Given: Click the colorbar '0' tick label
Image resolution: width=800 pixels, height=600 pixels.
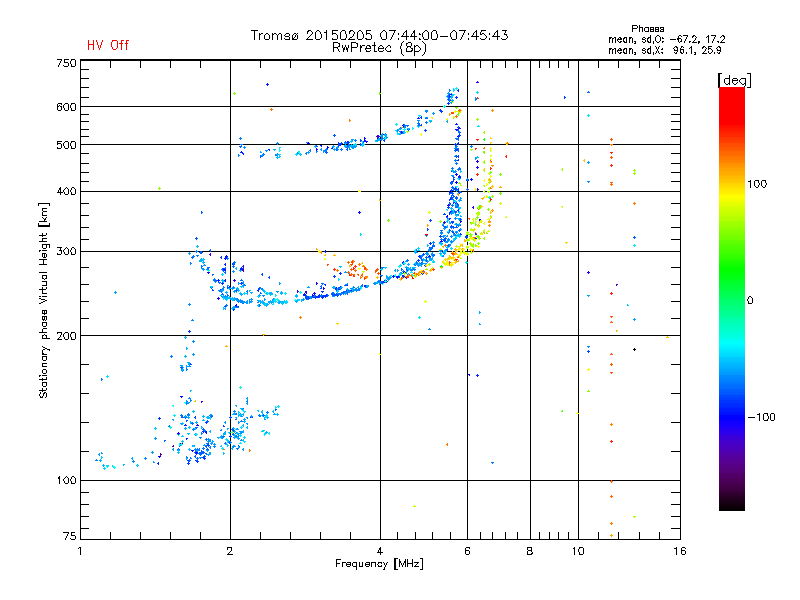Looking at the screenshot, I should 750,301.
